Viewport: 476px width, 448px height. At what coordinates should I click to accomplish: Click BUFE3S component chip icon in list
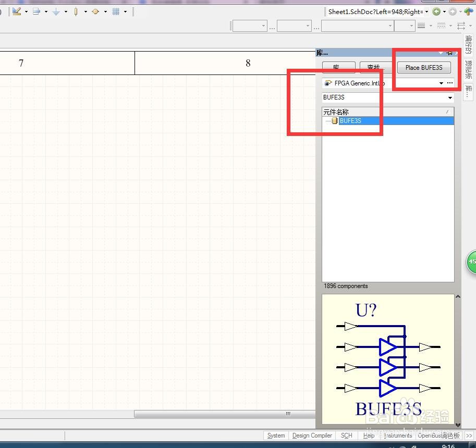335,121
